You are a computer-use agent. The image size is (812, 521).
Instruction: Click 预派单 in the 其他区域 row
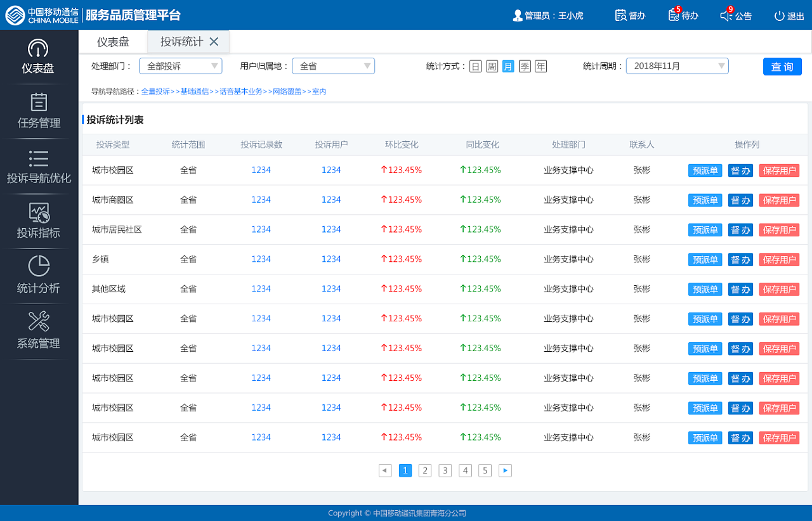pyautogui.click(x=705, y=290)
